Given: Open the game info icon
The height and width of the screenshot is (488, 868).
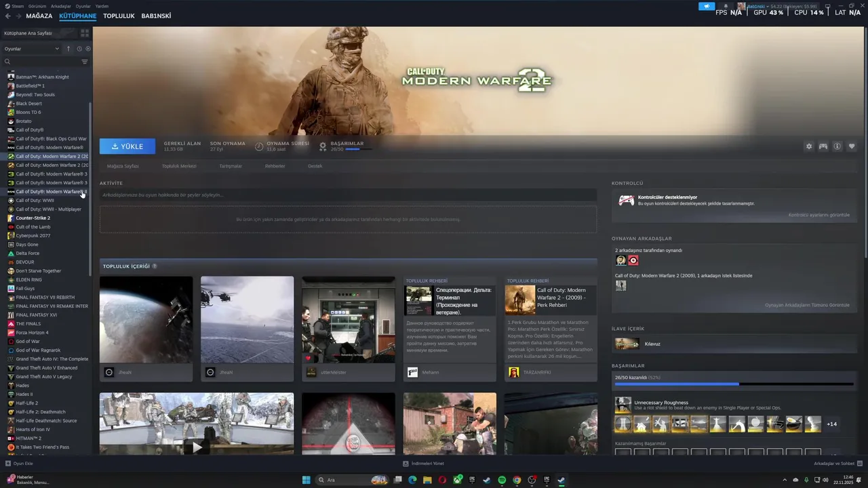Looking at the screenshot, I should (x=837, y=146).
